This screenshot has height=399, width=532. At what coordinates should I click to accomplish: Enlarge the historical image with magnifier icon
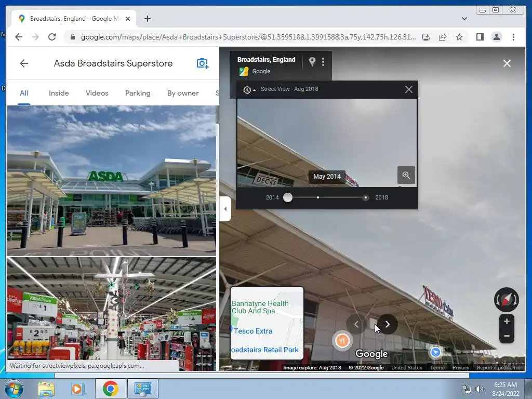coord(406,175)
